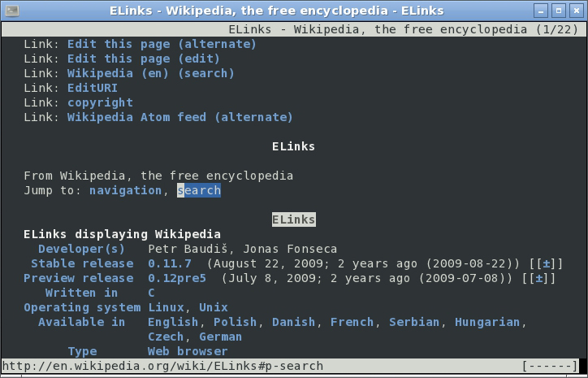Follow the 'Edit this page (edit)' link
The width and height of the screenshot is (588, 378).
(143, 59)
